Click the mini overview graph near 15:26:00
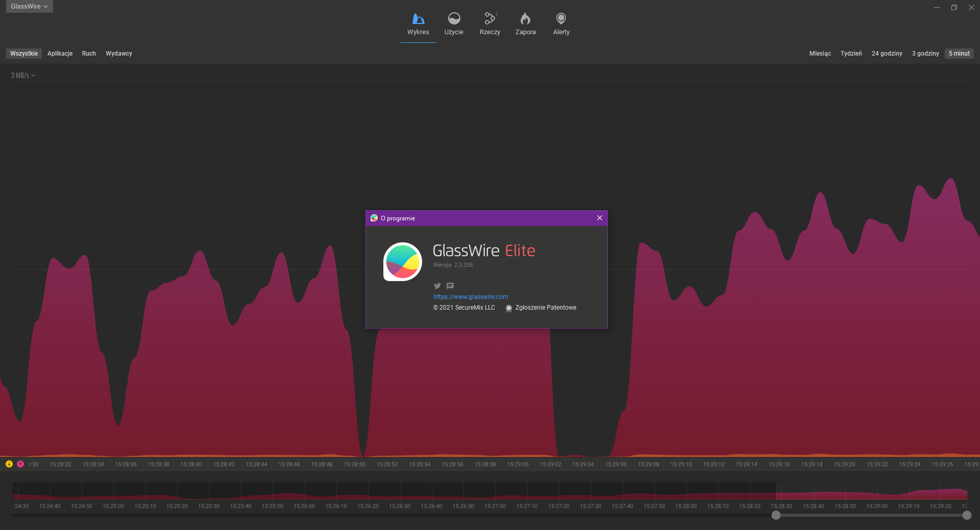Viewport: 980px width, 530px height. click(304, 491)
